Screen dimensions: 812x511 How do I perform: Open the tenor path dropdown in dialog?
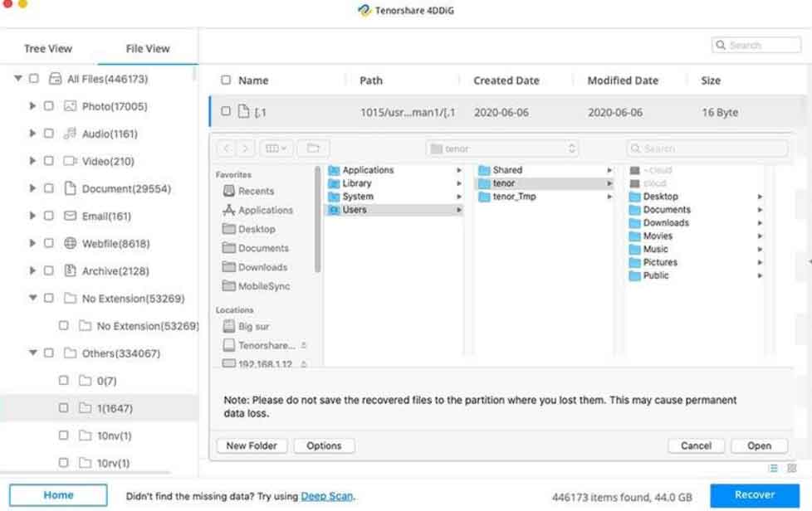click(501, 148)
